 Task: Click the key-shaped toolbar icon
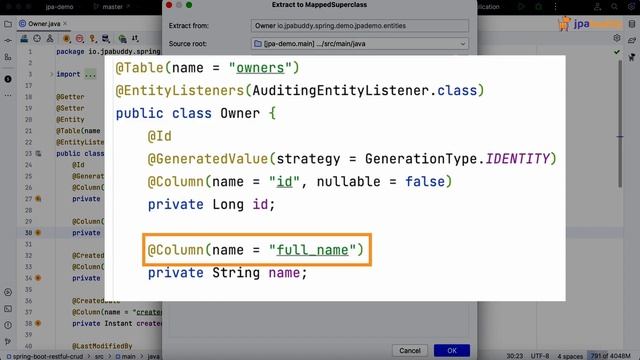[x=93, y=39]
